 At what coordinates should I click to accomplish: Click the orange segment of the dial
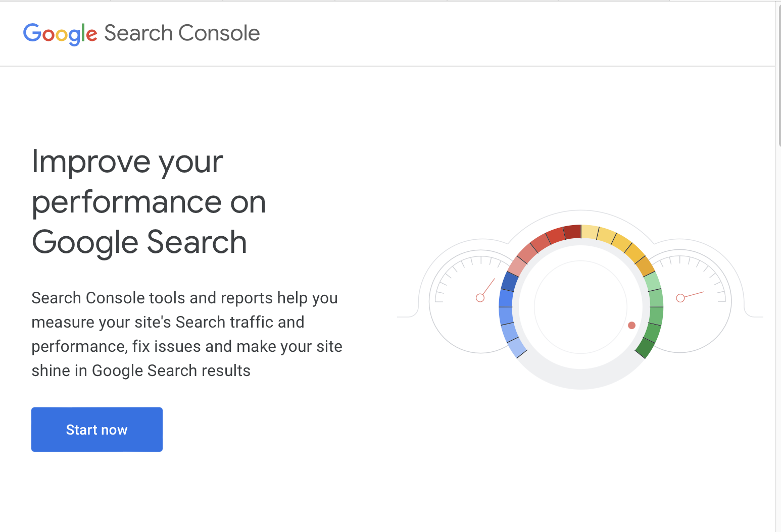click(x=645, y=266)
